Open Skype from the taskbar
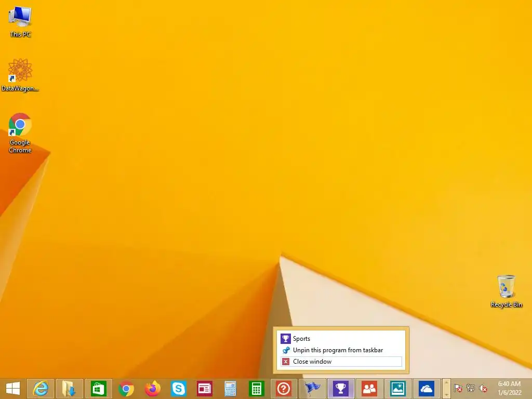Screen dimensions: 532x399 pyautogui.click(x=179, y=389)
